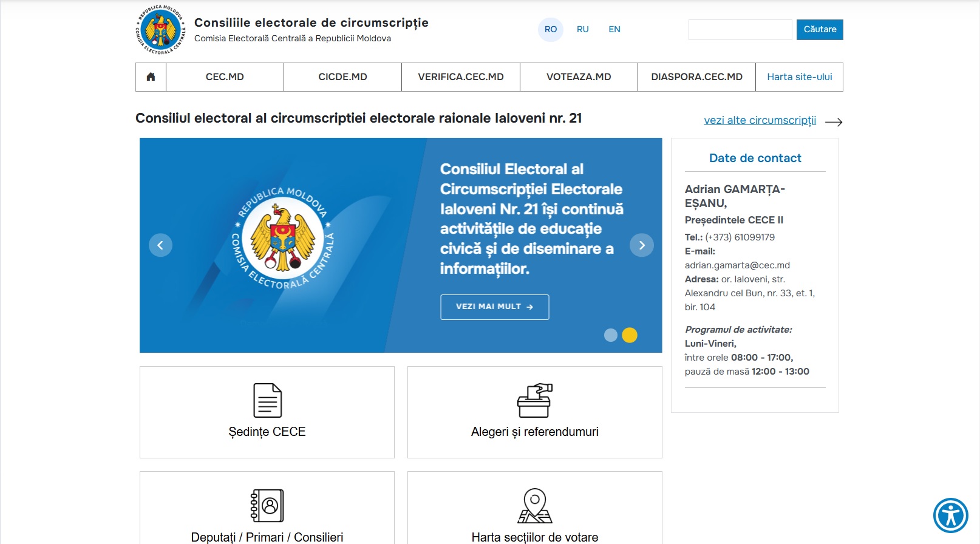Open the accessibility widget icon

pos(950,515)
